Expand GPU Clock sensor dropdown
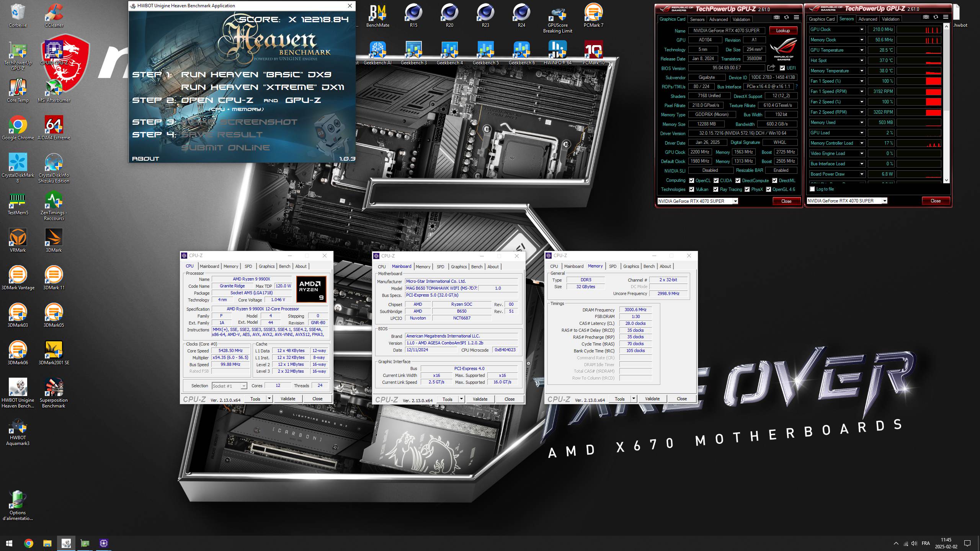 862,29
